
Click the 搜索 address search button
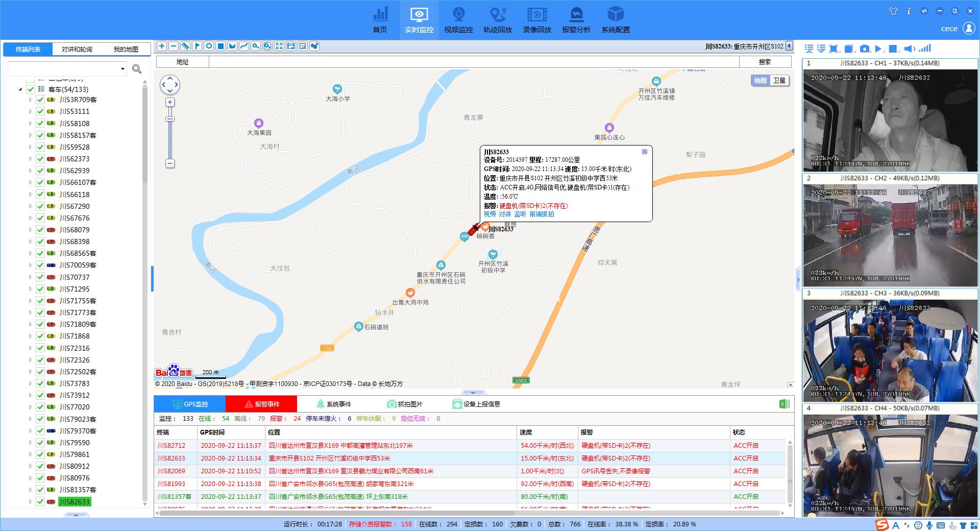(x=765, y=62)
